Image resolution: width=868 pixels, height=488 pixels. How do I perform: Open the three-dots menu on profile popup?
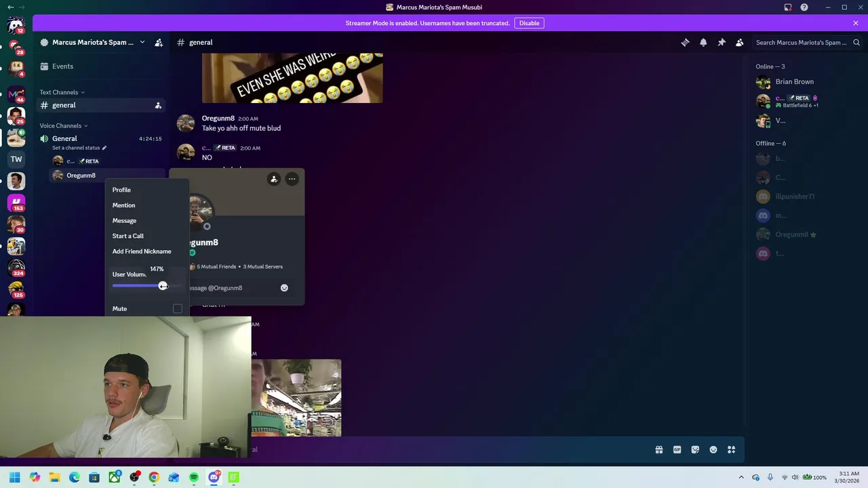[292, 179]
